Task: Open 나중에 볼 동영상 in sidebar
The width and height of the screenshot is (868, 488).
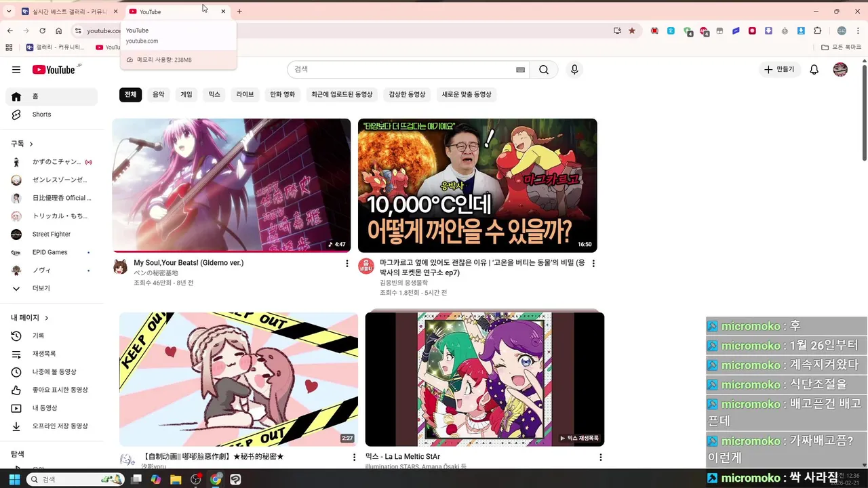Action: pos(52,372)
